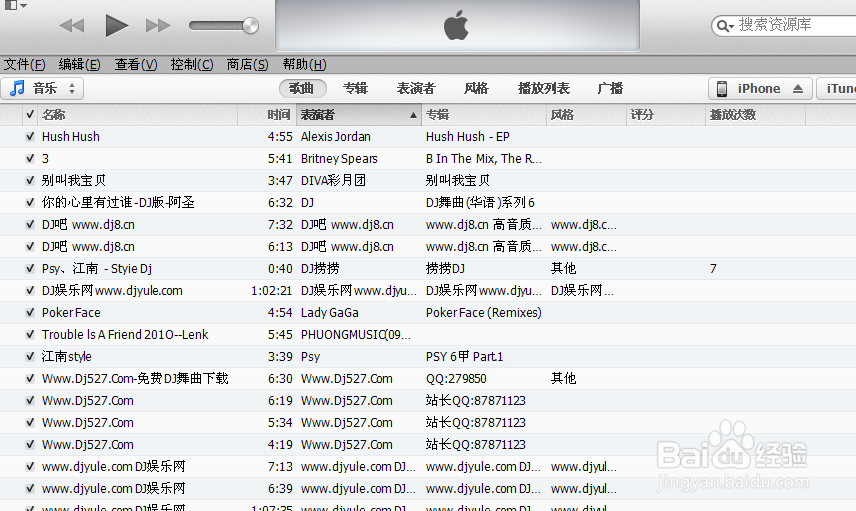This screenshot has width=856, height=511.
Task: Open the 编辑(E) menu
Action: [80, 64]
